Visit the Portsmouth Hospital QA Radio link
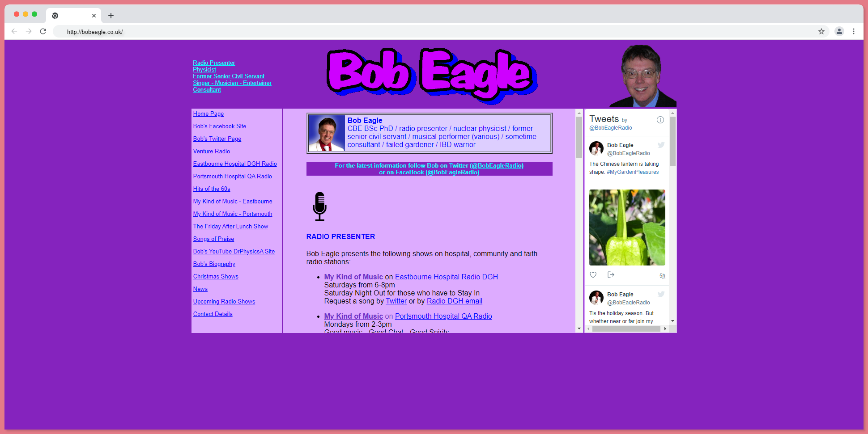 [x=232, y=176]
